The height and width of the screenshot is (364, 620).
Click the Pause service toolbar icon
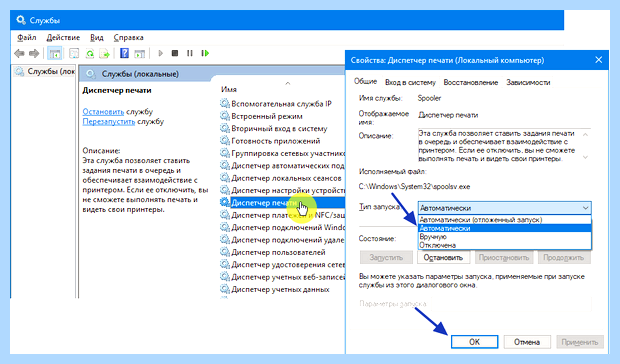[190, 53]
